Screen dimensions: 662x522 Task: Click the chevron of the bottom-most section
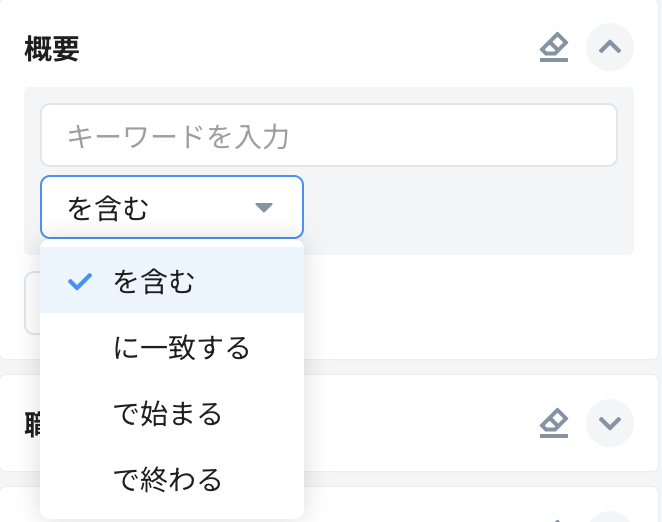pyautogui.click(x=610, y=517)
